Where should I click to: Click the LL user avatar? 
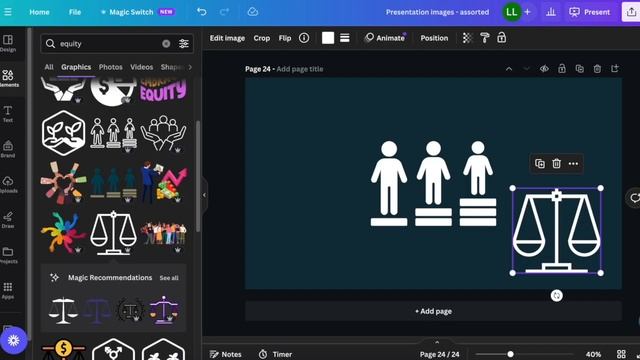point(511,12)
